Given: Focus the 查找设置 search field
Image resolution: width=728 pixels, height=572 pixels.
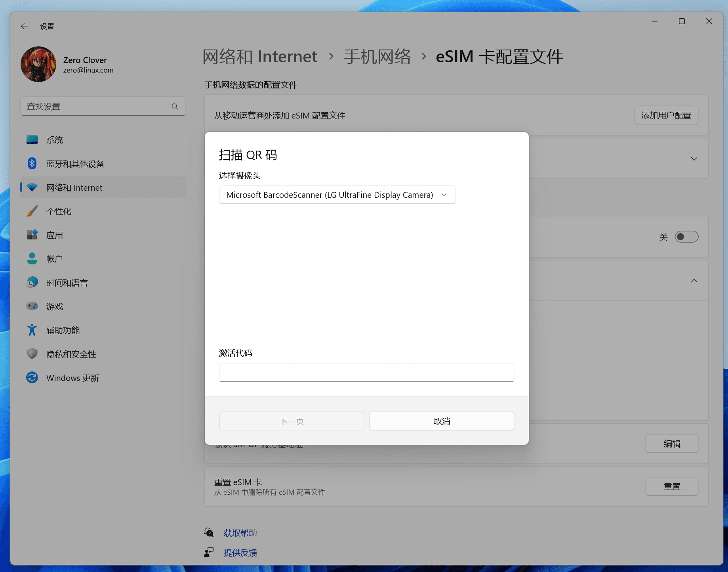Looking at the screenshot, I should (x=103, y=106).
